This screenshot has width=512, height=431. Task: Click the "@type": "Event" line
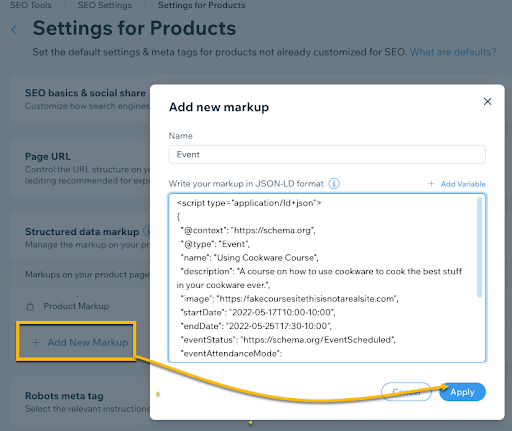click(215, 244)
